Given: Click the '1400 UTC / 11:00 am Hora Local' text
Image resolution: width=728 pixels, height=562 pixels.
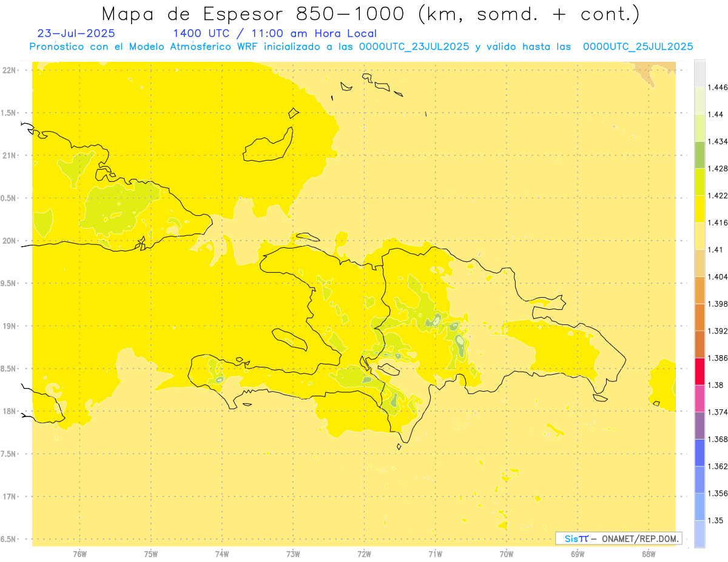Looking at the screenshot, I should click(275, 33).
